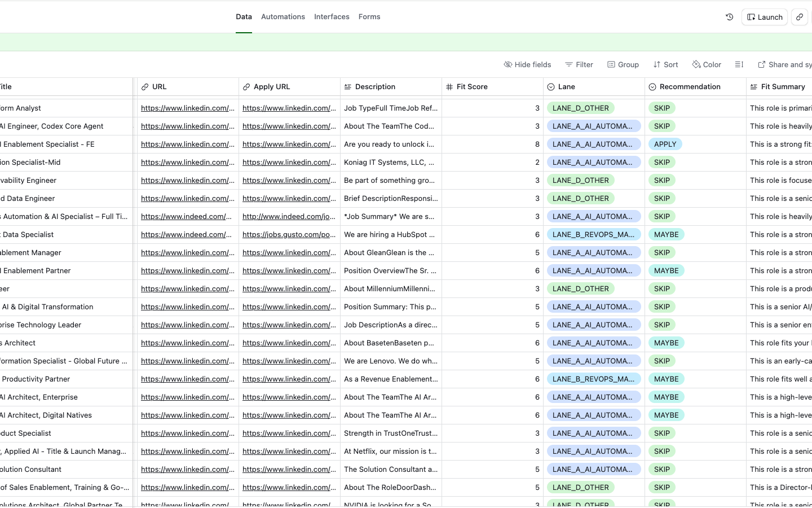This screenshot has width=812, height=508.
Task: Select 'Enablement Specialist - FE' title cell
Action: point(66,144)
